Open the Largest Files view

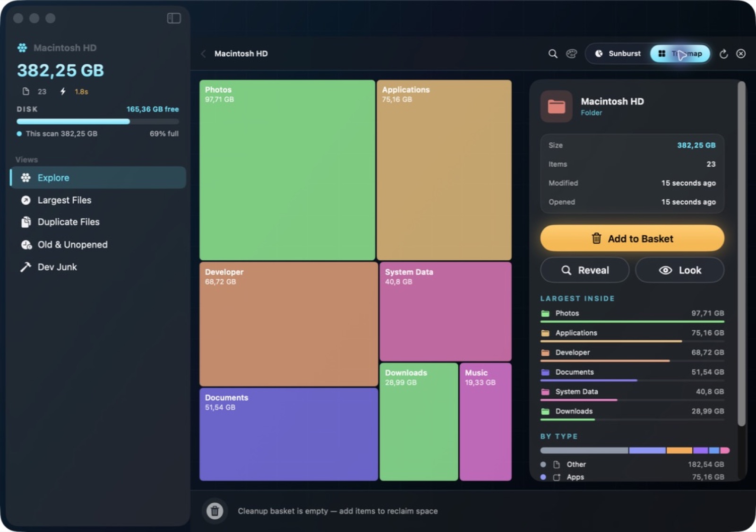(x=98, y=200)
